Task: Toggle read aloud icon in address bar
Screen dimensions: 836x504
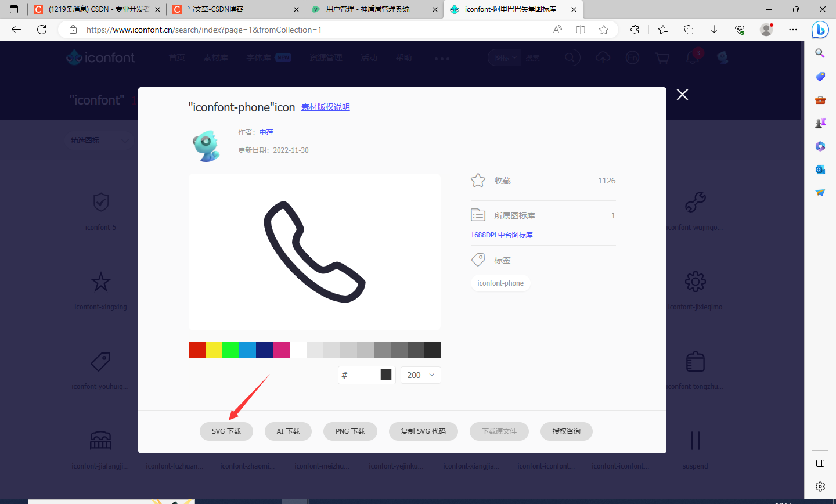Action: [x=557, y=30]
